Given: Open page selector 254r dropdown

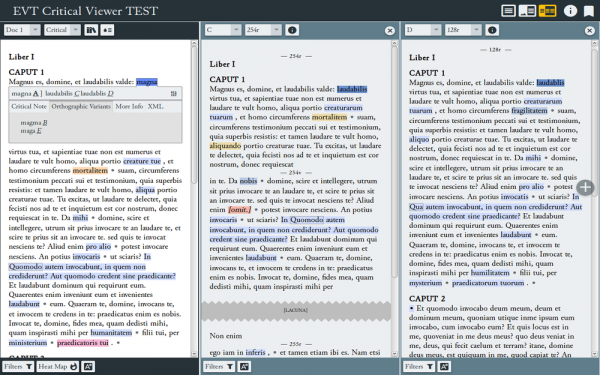Looking at the screenshot, I should (263, 30).
